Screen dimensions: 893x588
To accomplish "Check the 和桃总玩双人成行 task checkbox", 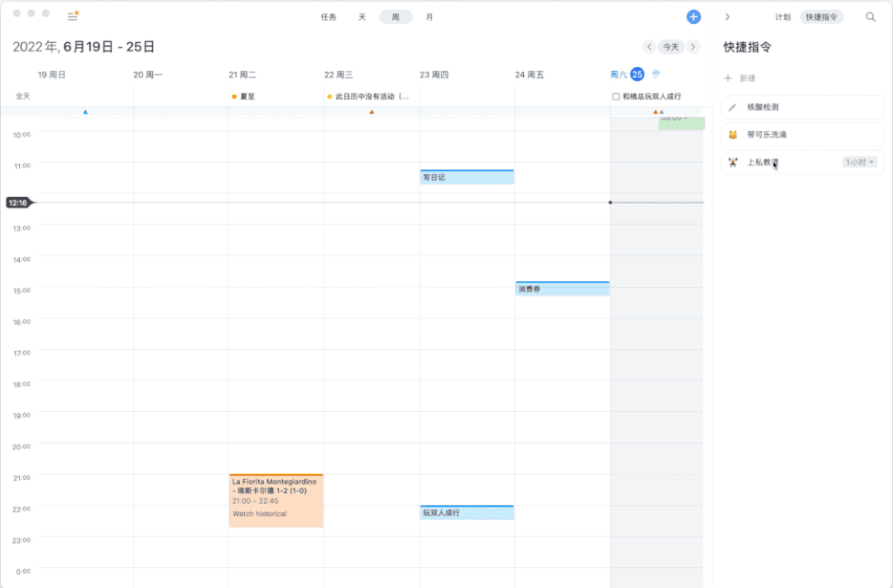I will [x=616, y=97].
